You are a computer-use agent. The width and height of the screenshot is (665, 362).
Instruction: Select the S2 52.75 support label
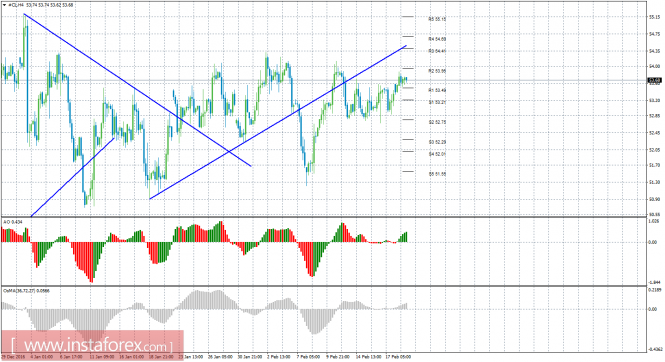[437, 122]
